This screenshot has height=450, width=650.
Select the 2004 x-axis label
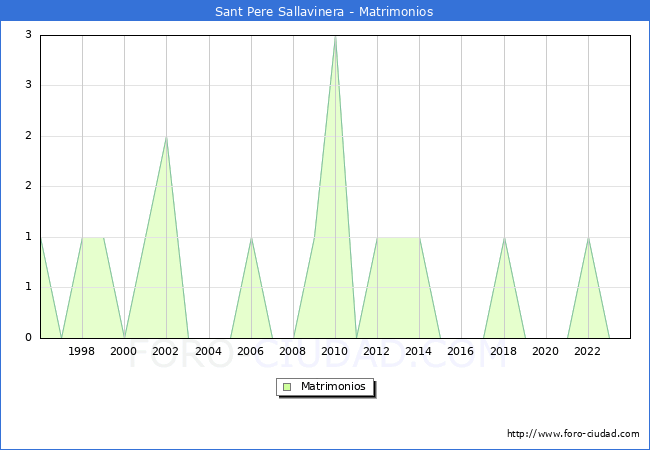tap(209, 351)
